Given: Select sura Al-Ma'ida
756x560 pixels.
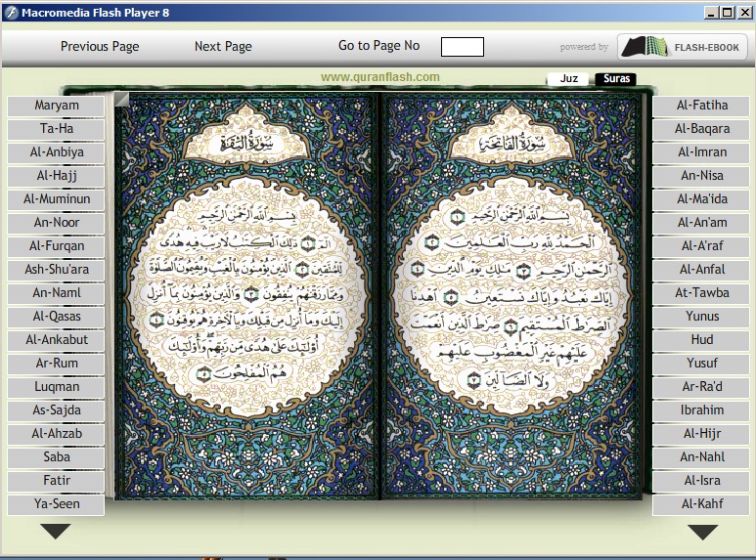Looking at the screenshot, I should pyautogui.click(x=701, y=199).
